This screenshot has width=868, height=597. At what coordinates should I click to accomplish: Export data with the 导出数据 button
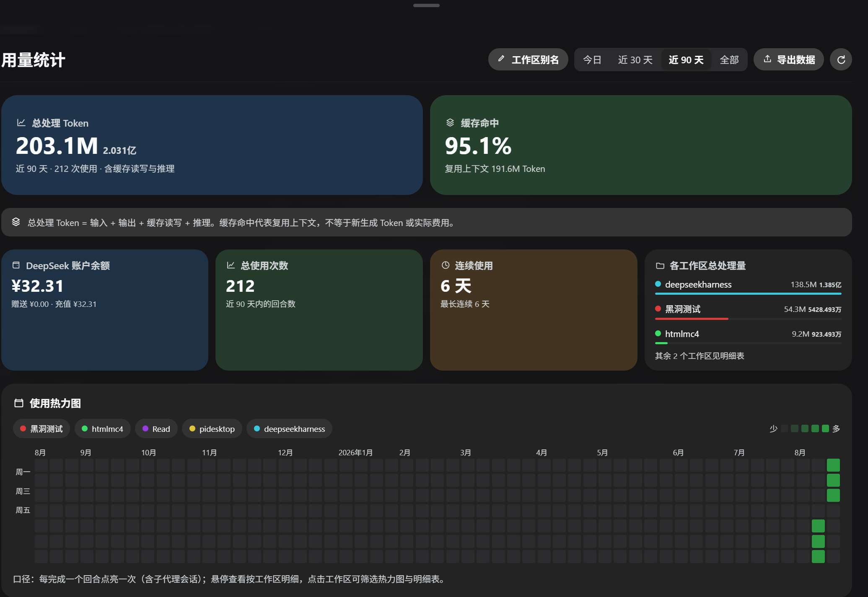tap(789, 60)
